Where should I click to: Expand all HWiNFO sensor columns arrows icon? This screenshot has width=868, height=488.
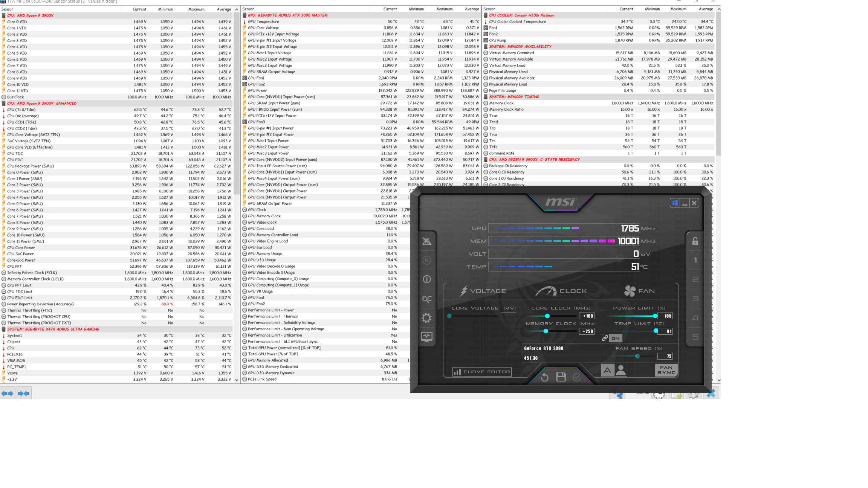pos(8,393)
